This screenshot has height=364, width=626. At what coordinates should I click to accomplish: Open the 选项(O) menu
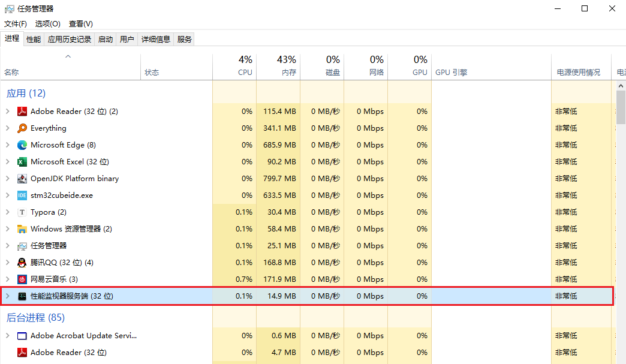pyautogui.click(x=47, y=24)
